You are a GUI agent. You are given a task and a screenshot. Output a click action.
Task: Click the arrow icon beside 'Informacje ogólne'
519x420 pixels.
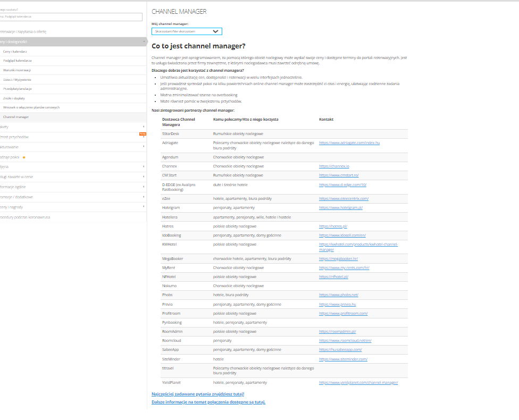(144, 187)
